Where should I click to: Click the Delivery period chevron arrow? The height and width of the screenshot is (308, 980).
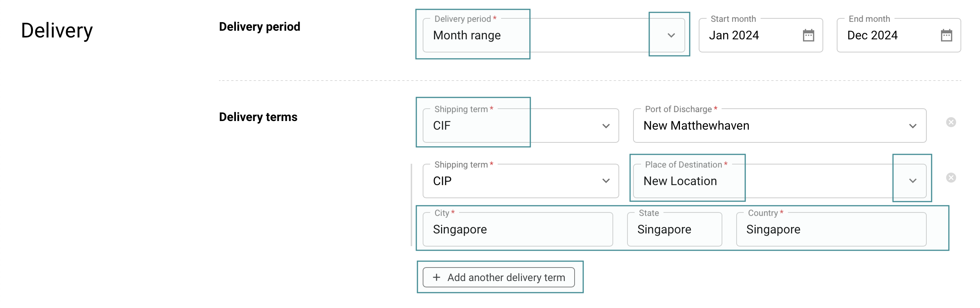click(671, 35)
